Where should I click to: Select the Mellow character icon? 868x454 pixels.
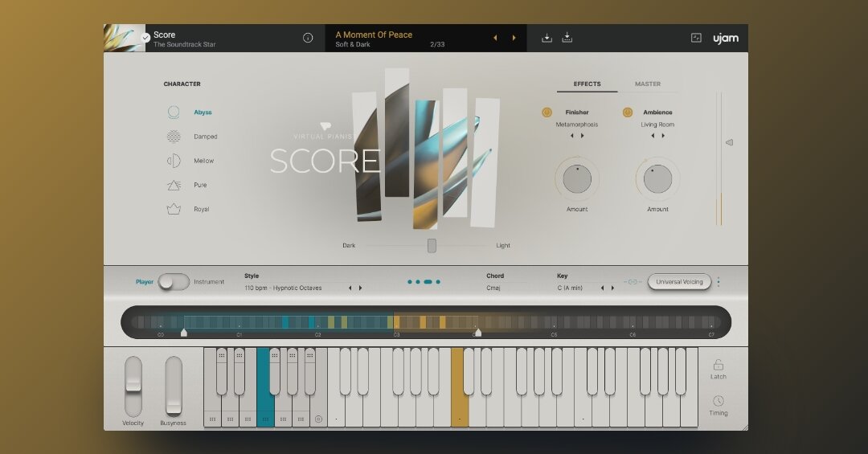click(174, 161)
